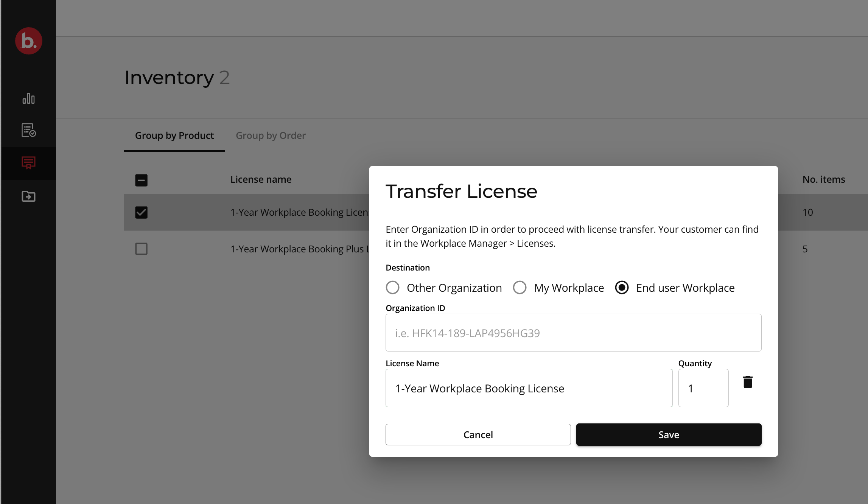868x504 pixels.
Task: Open the orders checklist sidebar icon
Action: (x=29, y=130)
